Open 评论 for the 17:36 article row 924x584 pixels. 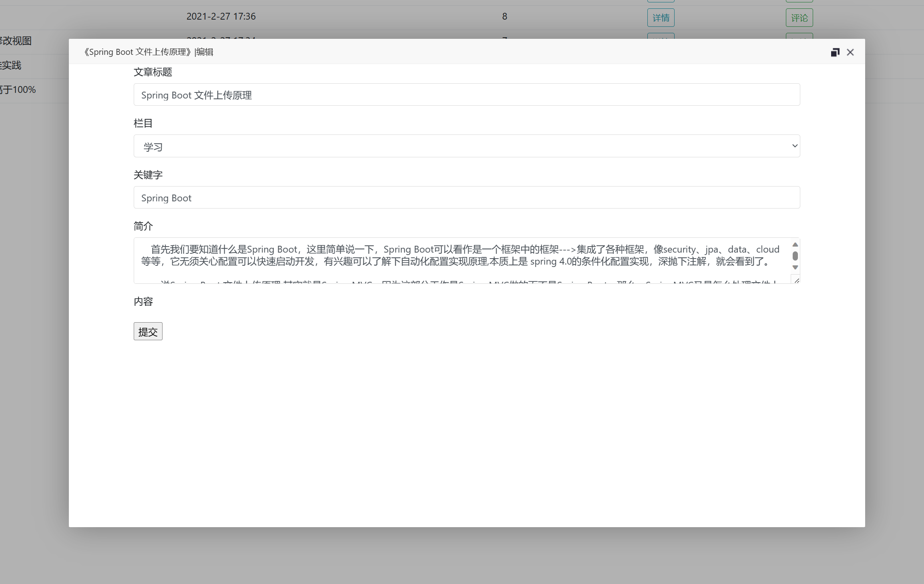(x=799, y=18)
